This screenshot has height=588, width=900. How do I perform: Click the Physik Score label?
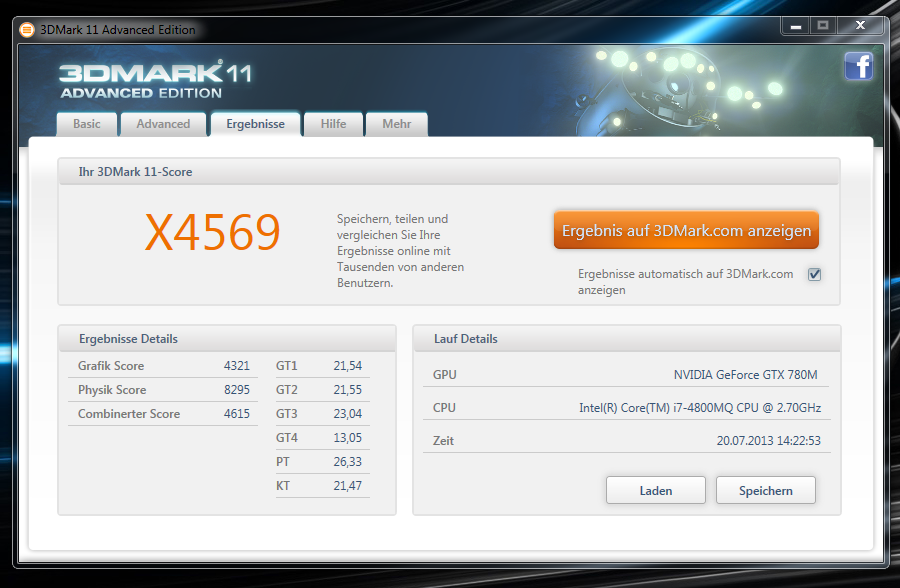[112, 390]
